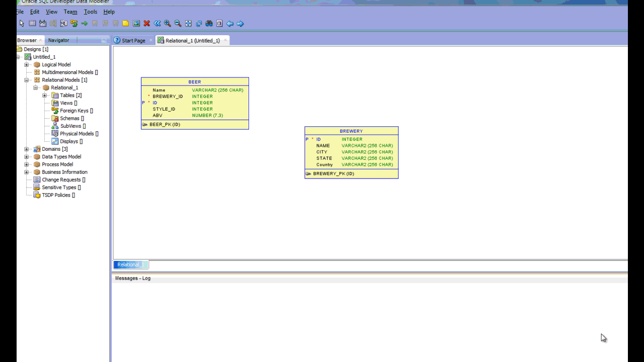
Task: Choose the mouse pointer selection tool
Action: [x=22, y=23]
